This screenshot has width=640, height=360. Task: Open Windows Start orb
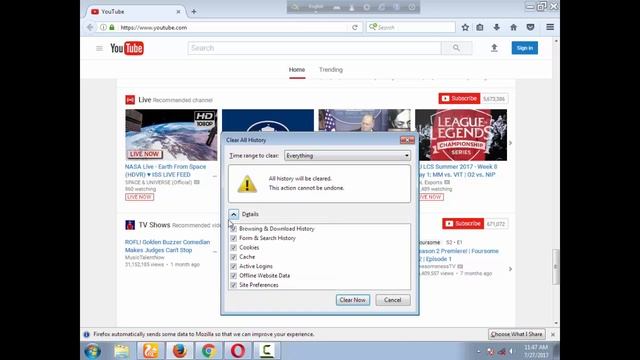pyautogui.click(x=93, y=351)
